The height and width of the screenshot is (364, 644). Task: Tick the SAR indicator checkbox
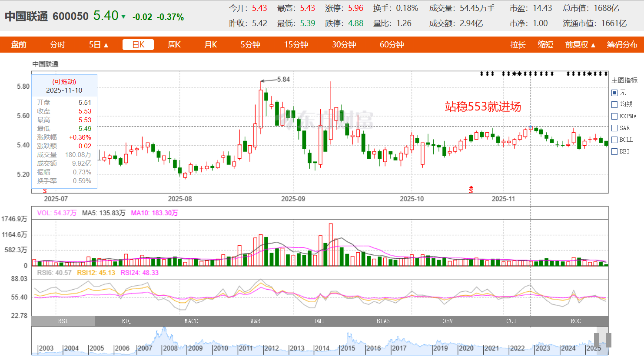(x=614, y=128)
